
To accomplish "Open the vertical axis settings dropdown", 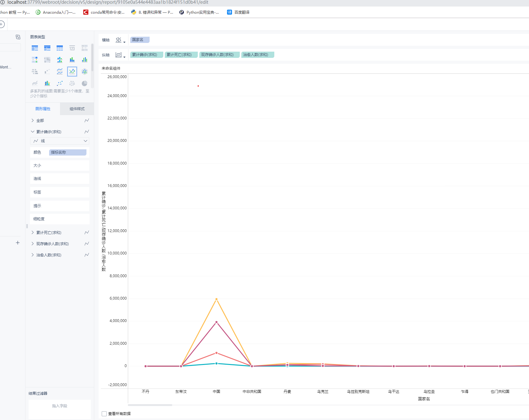I will 120,55.
